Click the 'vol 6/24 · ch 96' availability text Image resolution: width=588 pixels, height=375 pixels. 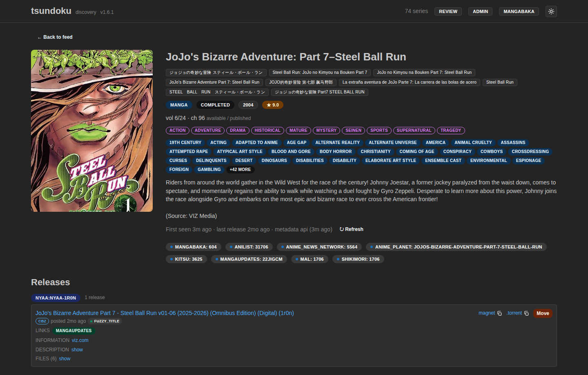[x=185, y=118]
